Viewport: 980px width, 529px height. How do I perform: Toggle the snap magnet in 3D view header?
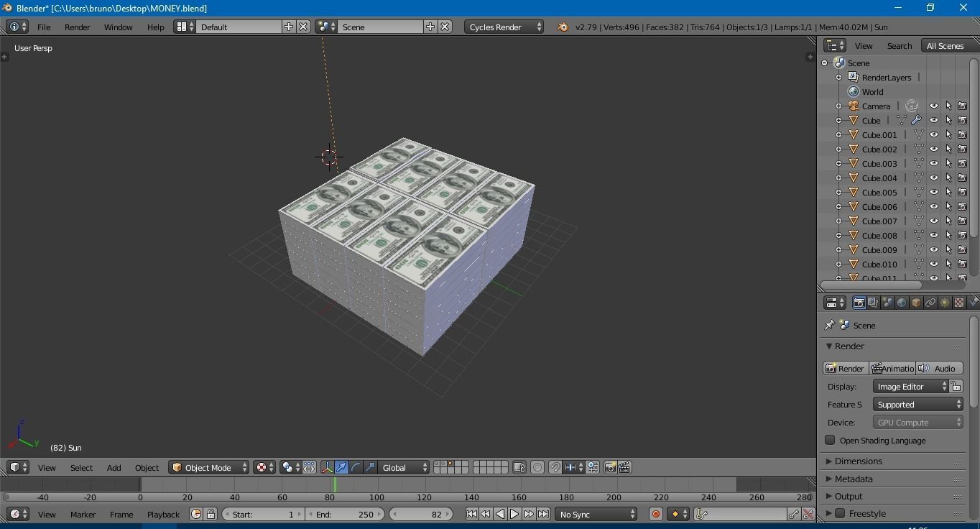click(x=555, y=467)
